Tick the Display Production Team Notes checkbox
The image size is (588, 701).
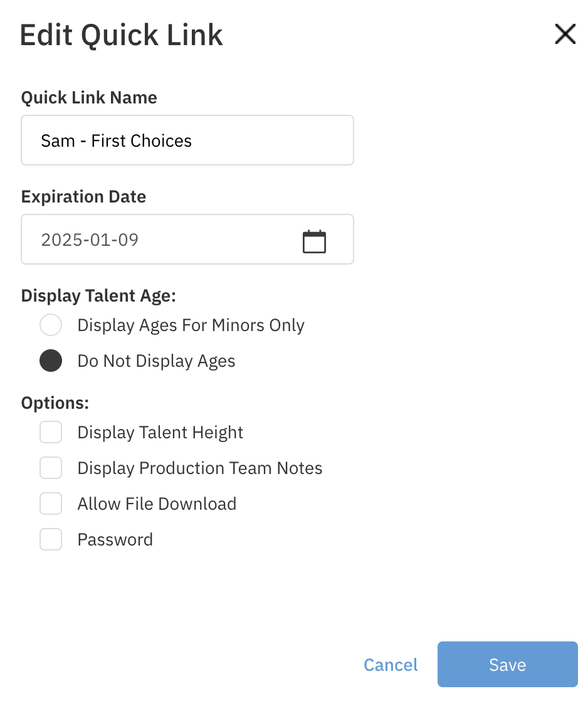pos(51,468)
